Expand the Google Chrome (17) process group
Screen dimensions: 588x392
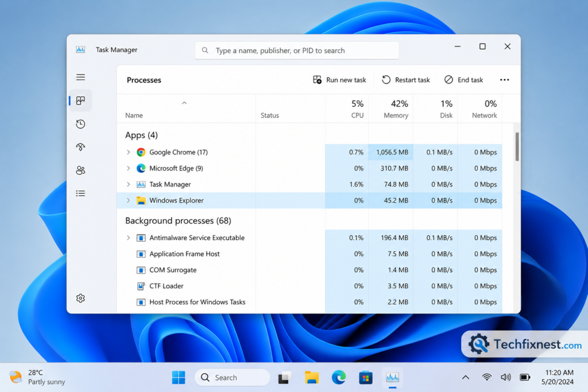click(x=128, y=152)
